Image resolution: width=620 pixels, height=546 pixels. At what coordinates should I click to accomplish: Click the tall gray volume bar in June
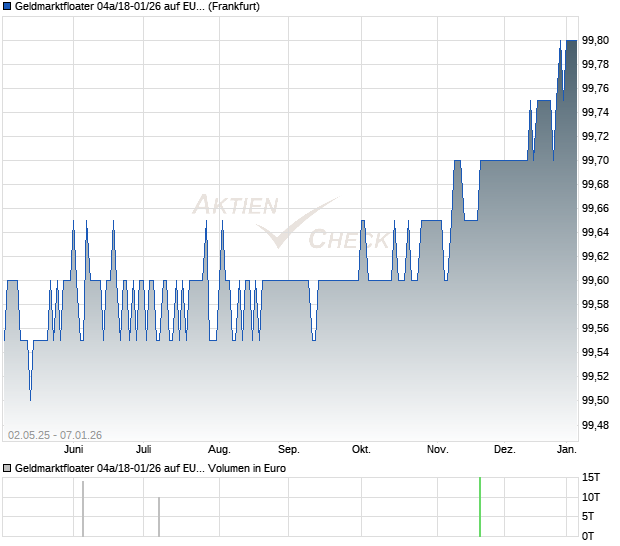[x=83, y=509]
